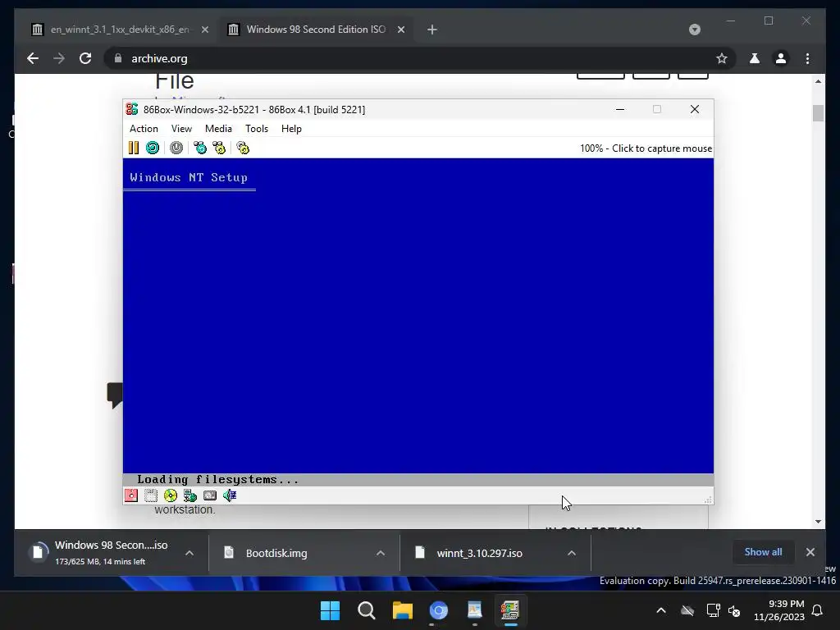This screenshot has width=840, height=630.
Task: Open the browser profile icon
Action: [x=781, y=58]
